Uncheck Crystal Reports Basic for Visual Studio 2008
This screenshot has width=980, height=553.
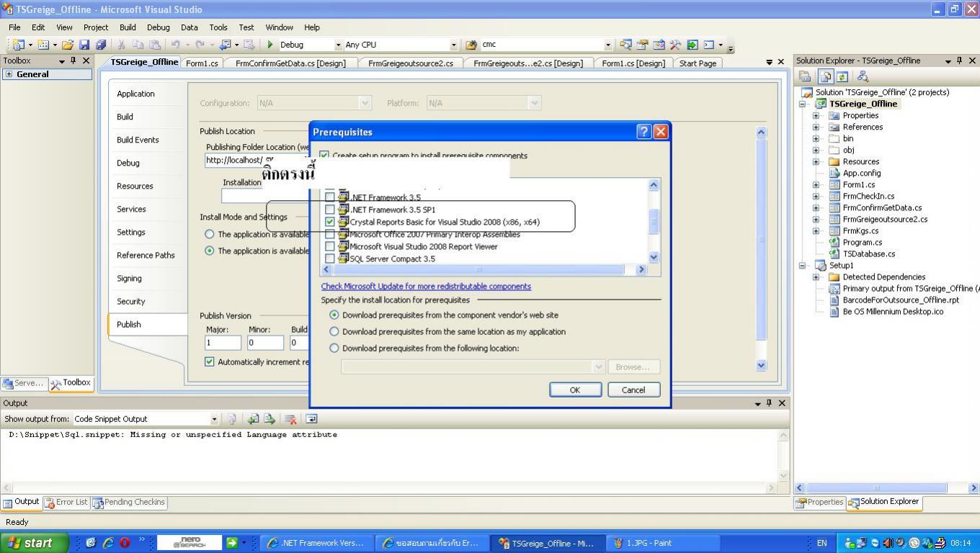(330, 222)
